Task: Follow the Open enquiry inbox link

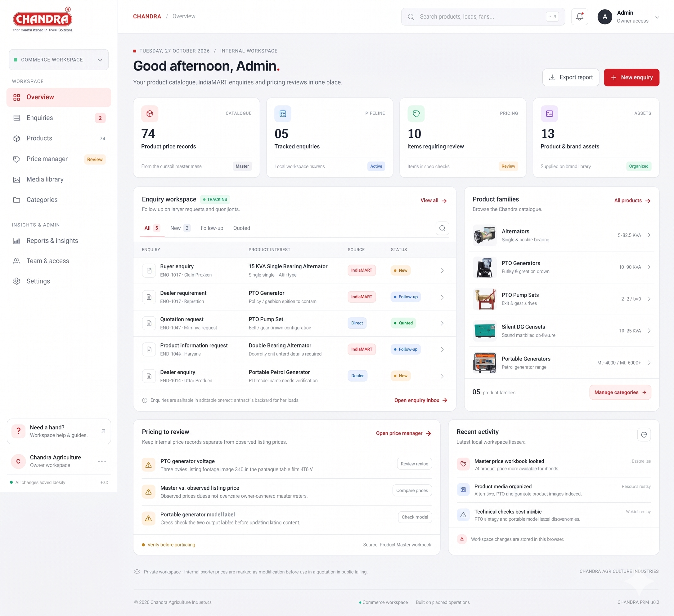Action: point(420,400)
